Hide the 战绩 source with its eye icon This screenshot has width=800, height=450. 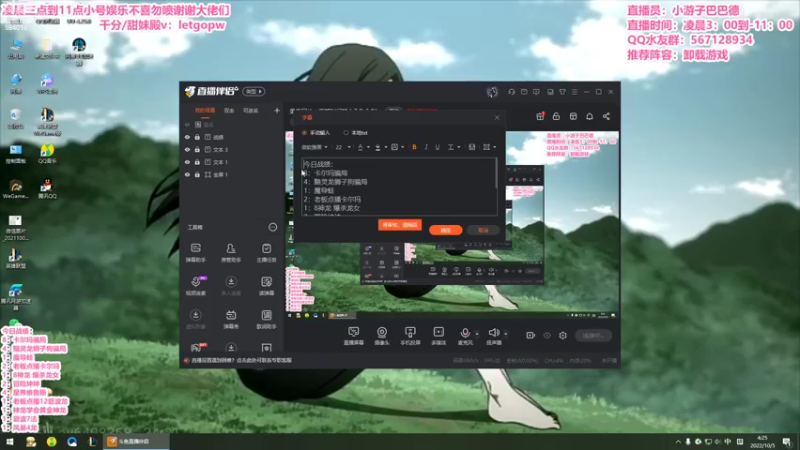pos(187,137)
